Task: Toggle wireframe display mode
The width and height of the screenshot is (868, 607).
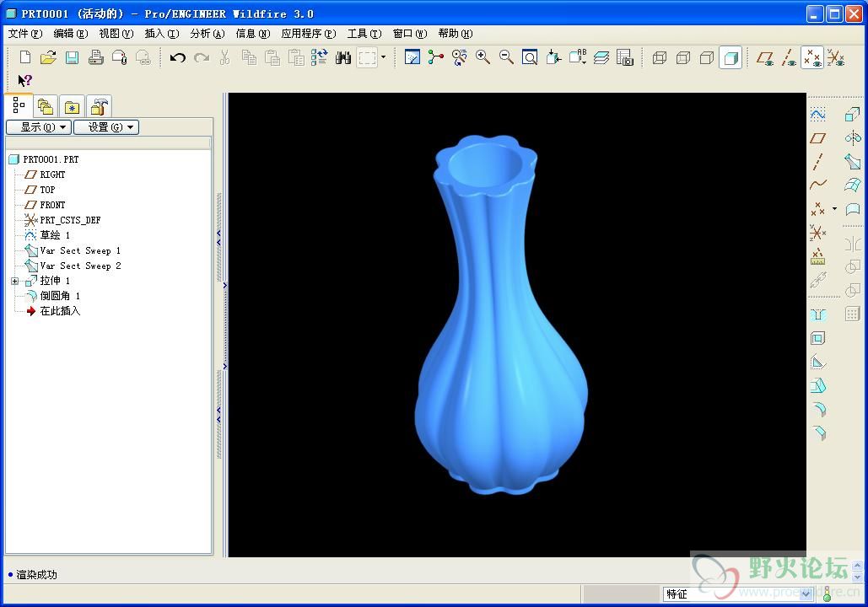Action: [x=660, y=57]
